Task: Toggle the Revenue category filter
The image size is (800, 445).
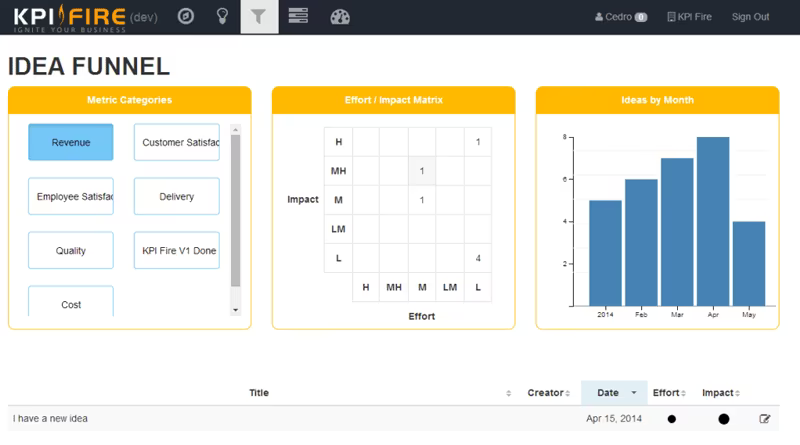Action: click(71, 142)
